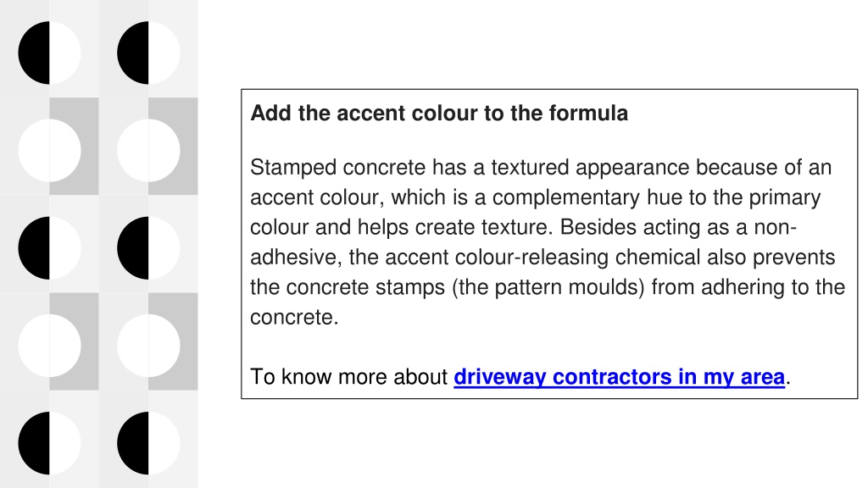Select the bottom-row half-black circle in second column
The height and width of the screenshot is (488, 868).
click(x=148, y=443)
